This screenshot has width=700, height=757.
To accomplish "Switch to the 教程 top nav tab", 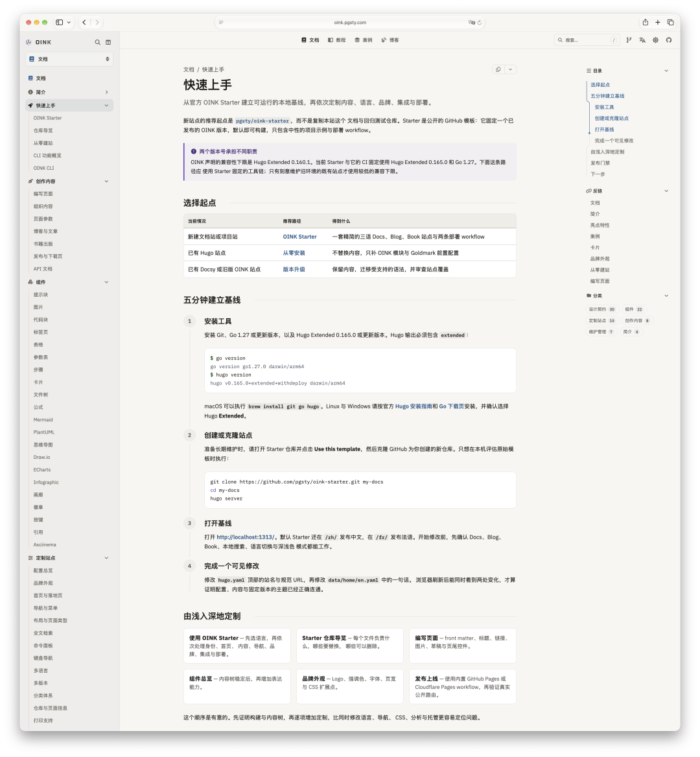I will tap(337, 40).
